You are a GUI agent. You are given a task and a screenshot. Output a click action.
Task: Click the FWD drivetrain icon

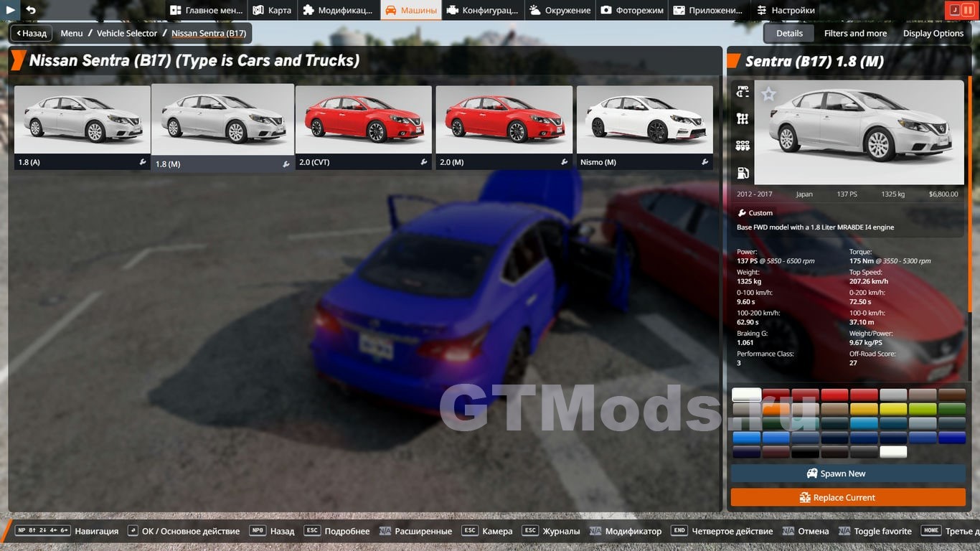[x=743, y=92]
